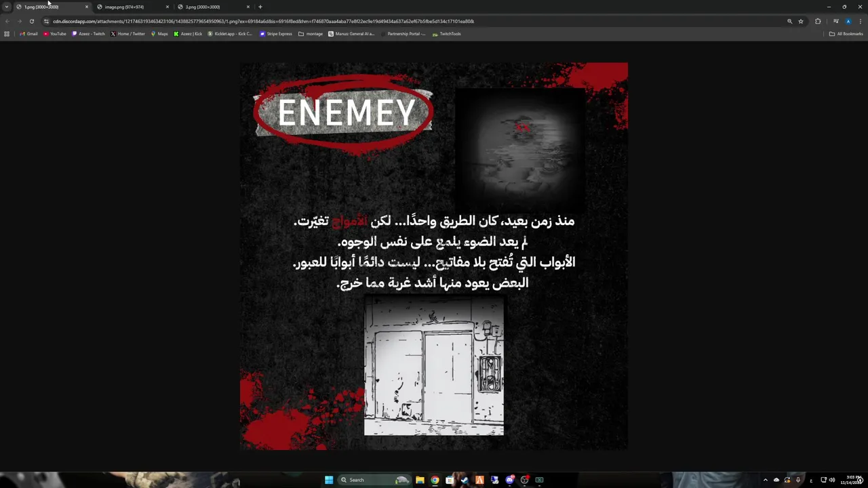Open a new browser tab
The image size is (868, 488).
[x=260, y=7]
